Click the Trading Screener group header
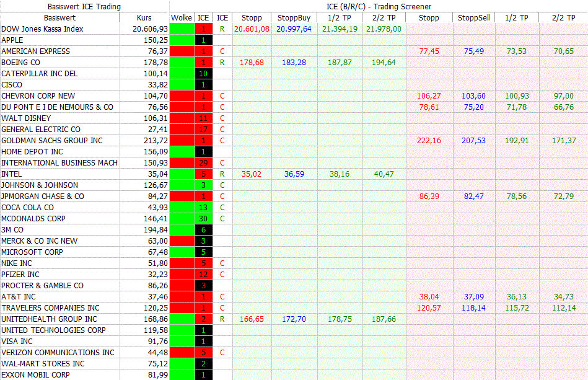The width and height of the screenshot is (588, 380). [379, 6]
